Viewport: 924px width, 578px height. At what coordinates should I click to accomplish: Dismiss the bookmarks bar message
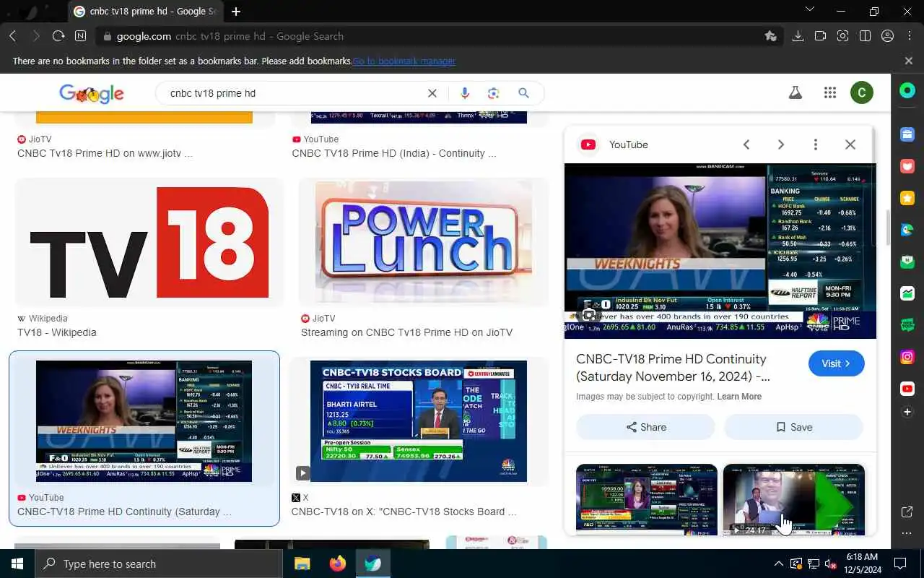pyautogui.click(x=909, y=61)
